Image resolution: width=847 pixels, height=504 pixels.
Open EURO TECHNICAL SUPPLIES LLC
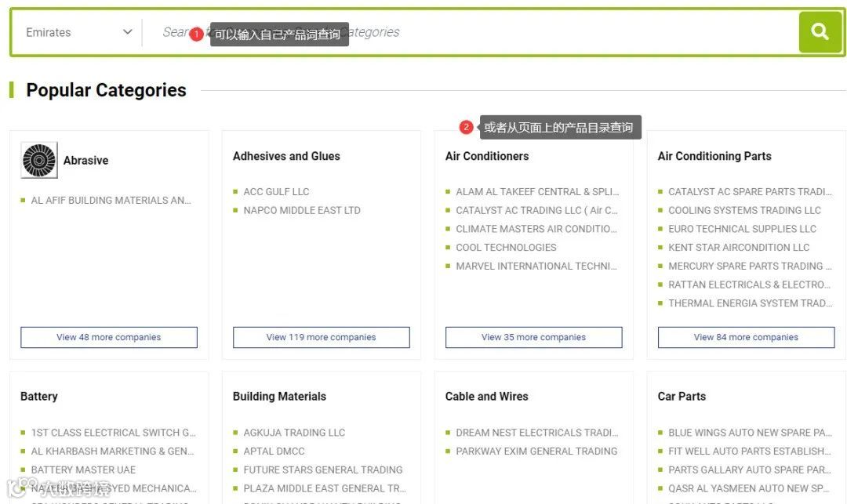pos(742,229)
